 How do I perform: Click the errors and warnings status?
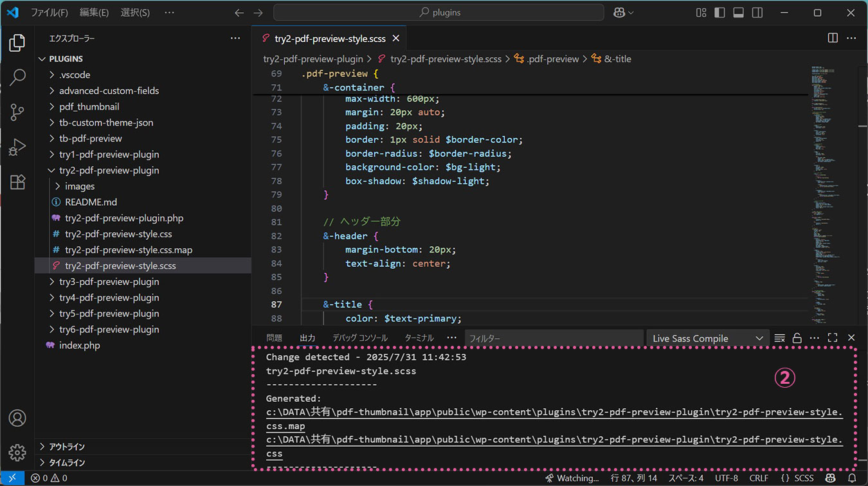pyautogui.click(x=49, y=478)
